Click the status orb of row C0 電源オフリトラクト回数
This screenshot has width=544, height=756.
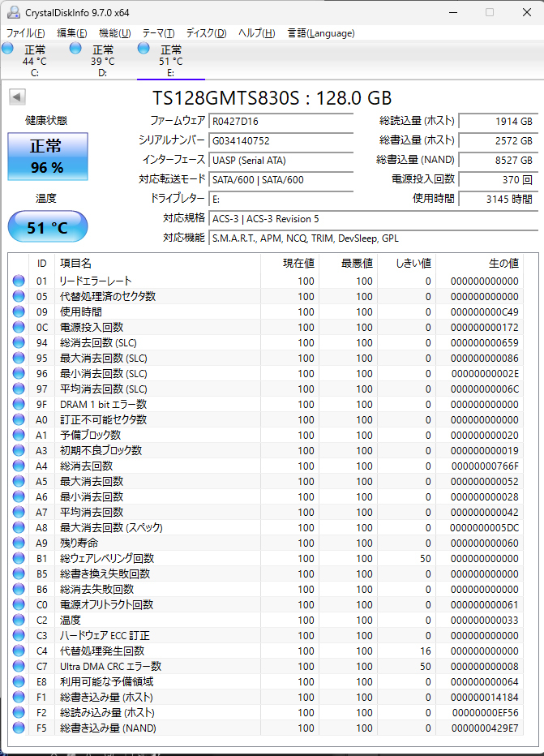point(19,604)
